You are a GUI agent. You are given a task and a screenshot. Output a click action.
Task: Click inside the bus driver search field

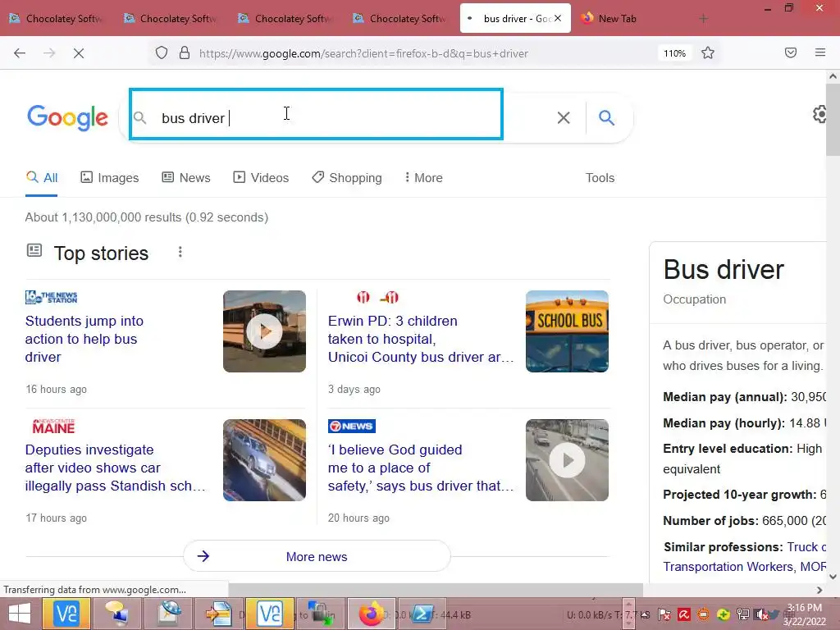coord(316,115)
